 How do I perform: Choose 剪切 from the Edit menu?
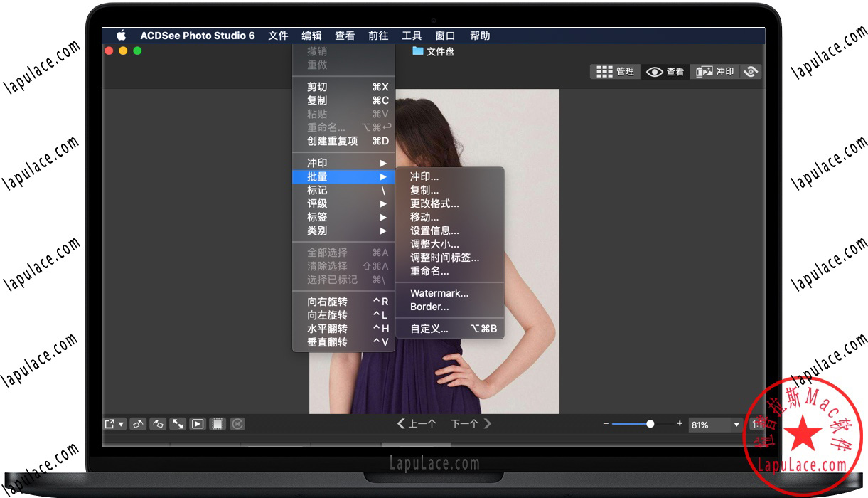point(343,87)
